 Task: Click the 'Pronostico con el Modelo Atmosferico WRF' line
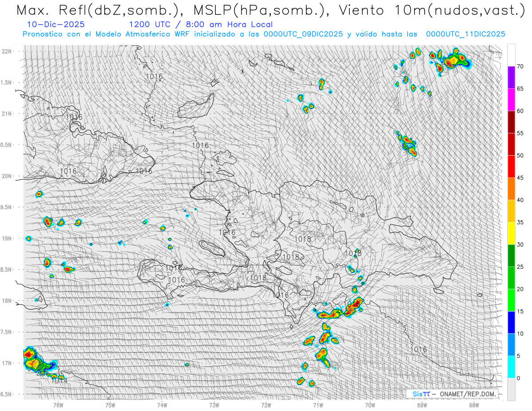tap(264, 34)
